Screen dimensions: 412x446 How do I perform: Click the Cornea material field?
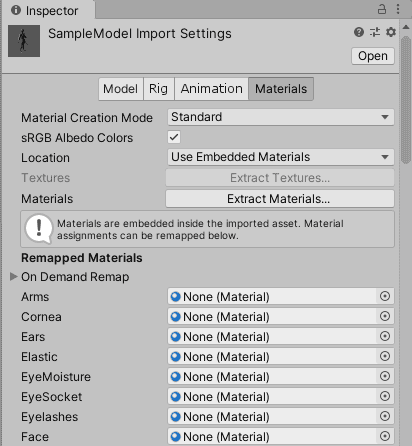point(281,316)
